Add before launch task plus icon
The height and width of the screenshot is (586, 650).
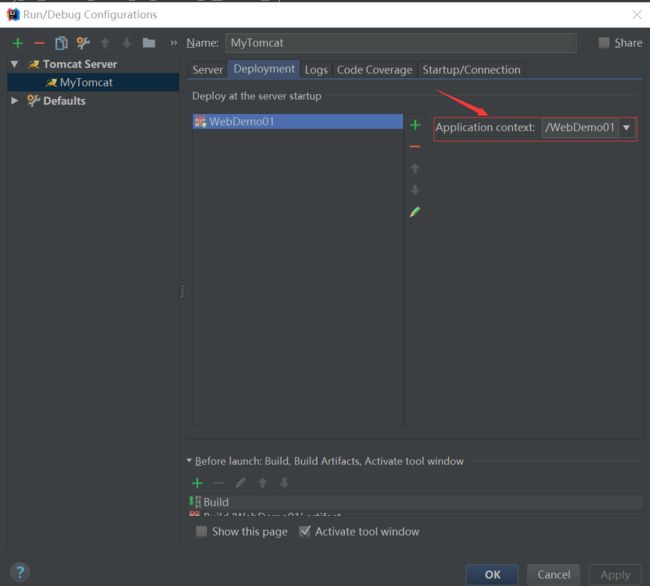(x=197, y=483)
